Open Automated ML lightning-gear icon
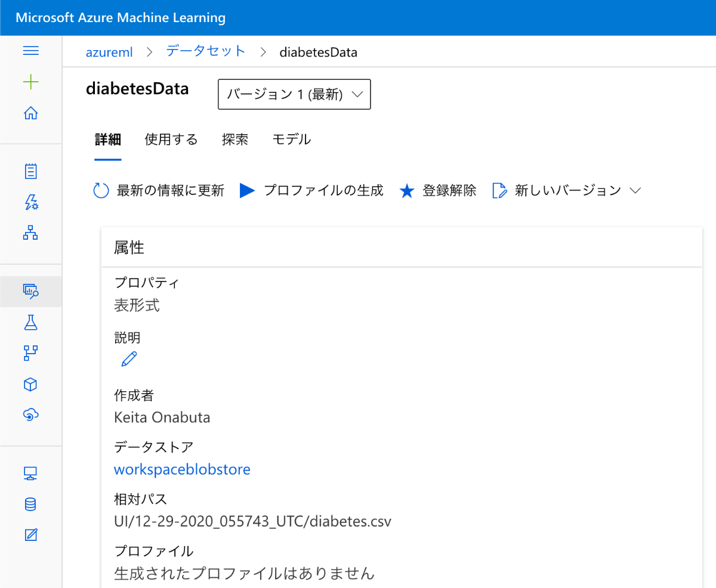The width and height of the screenshot is (716, 588). click(x=30, y=203)
